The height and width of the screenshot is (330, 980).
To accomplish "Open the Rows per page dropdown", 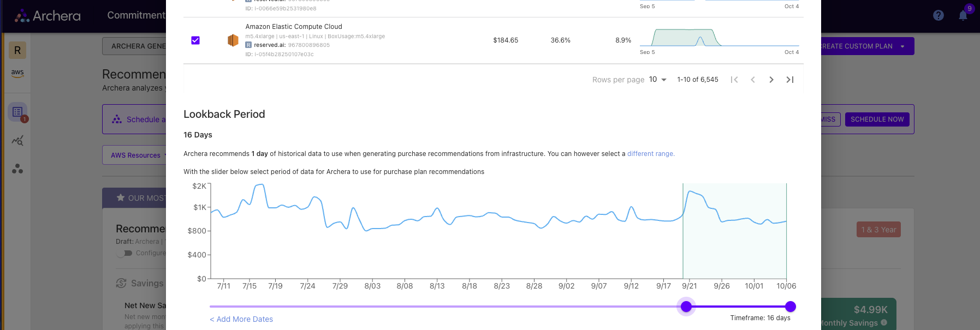I will pos(658,80).
